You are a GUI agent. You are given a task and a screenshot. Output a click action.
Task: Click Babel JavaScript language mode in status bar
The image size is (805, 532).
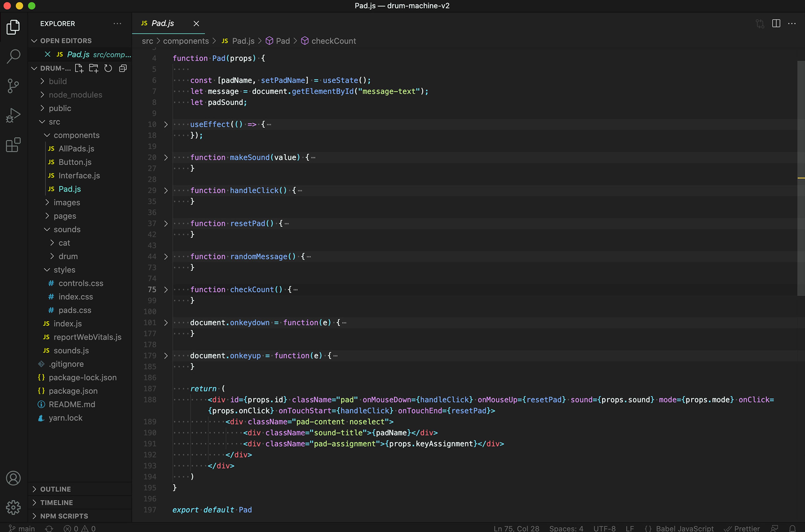[x=684, y=528]
